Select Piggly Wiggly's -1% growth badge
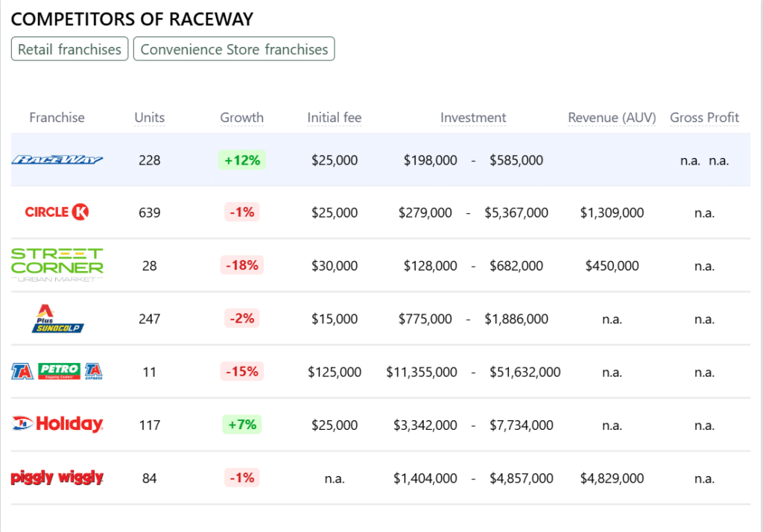Viewport: 763px width, 532px height. tap(242, 478)
